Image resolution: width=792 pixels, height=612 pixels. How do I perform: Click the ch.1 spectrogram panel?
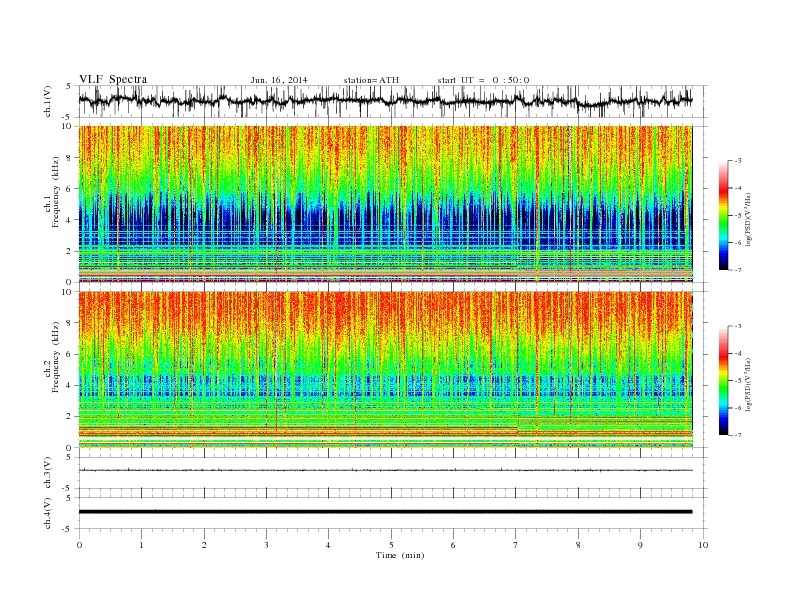click(x=385, y=204)
